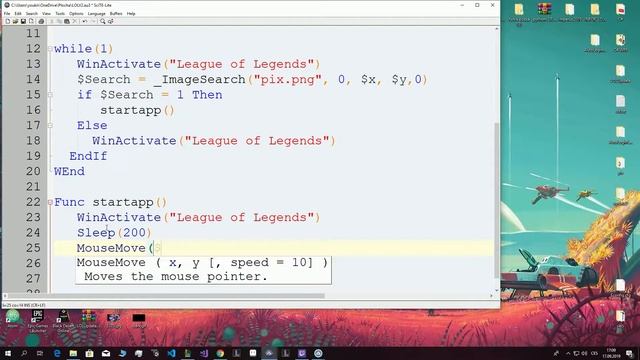Click the "pix.png" string on line 14
This screenshot has height=360, width=640.
coord(288,79)
